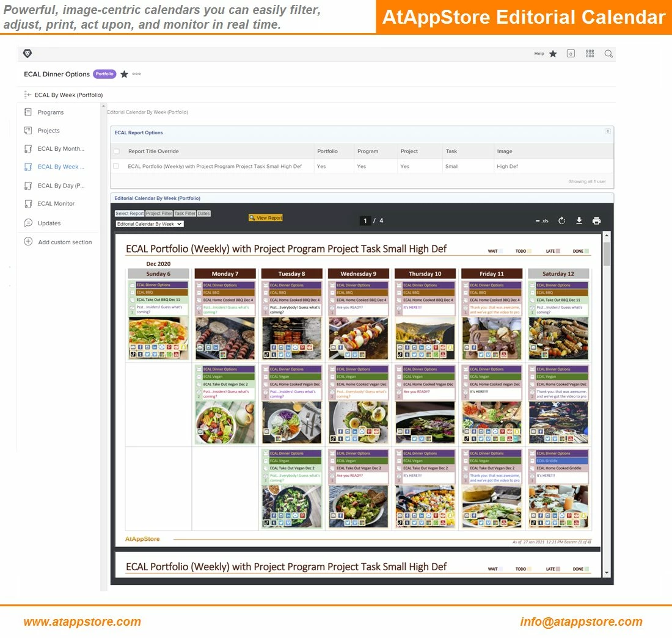Collapse ECAL Report Options panel
The height and width of the screenshot is (638, 672).
point(607,131)
